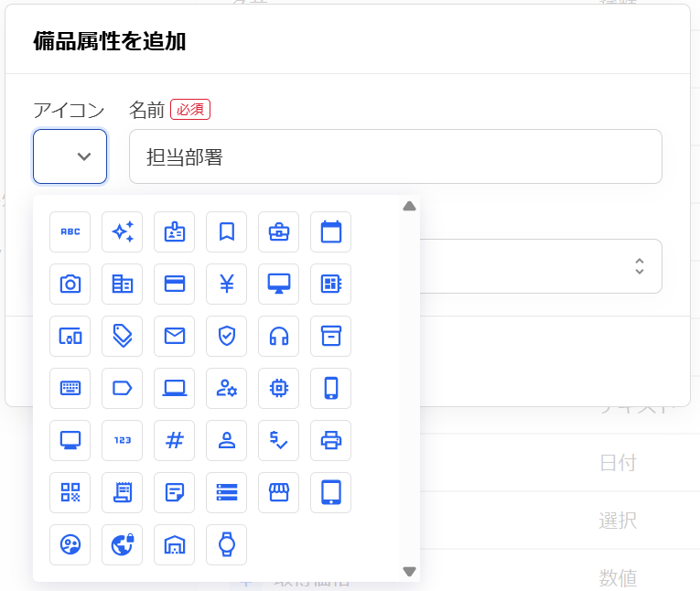
Task: Edit the 名前 field containing 担当部署
Action: [395, 156]
